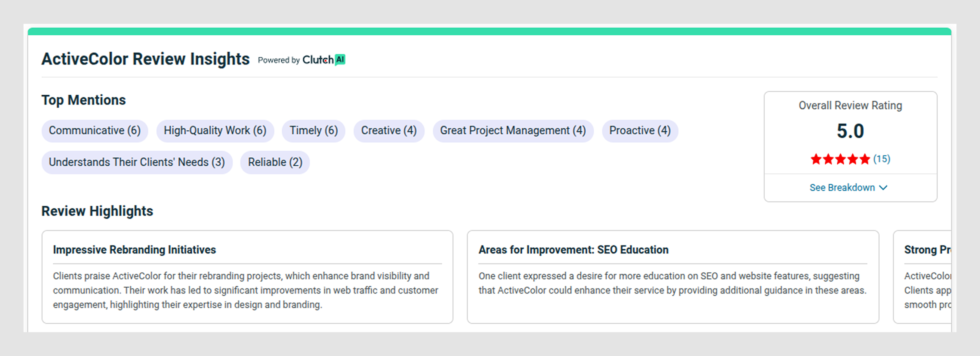Click the Clutch AI logo
This screenshot has height=356, width=980.
tap(324, 60)
